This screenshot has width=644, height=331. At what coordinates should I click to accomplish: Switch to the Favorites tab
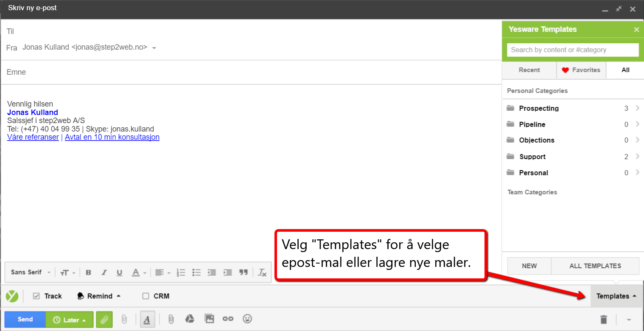click(581, 70)
